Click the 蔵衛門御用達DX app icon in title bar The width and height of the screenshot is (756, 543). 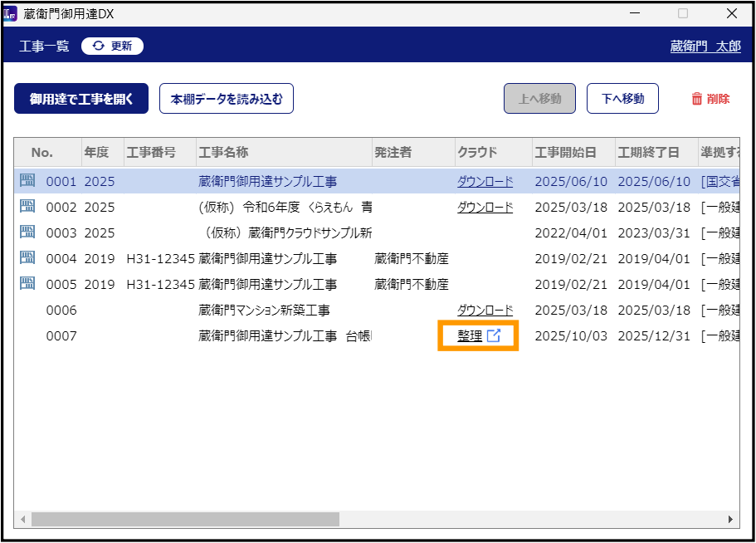tap(9, 13)
